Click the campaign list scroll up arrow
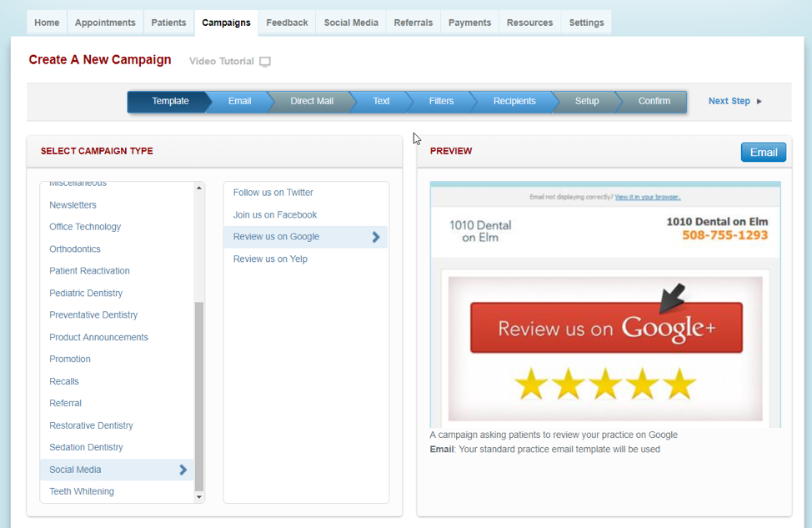812x528 pixels. tap(199, 188)
